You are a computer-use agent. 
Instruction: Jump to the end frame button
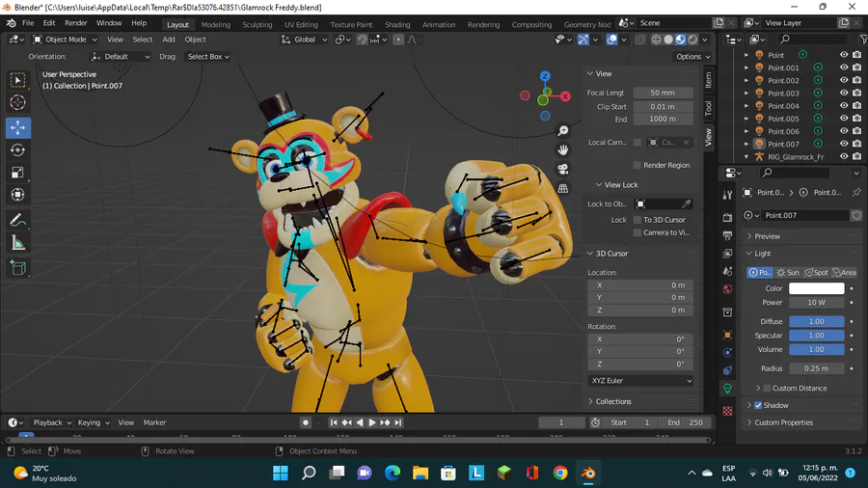pyautogui.click(x=398, y=422)
